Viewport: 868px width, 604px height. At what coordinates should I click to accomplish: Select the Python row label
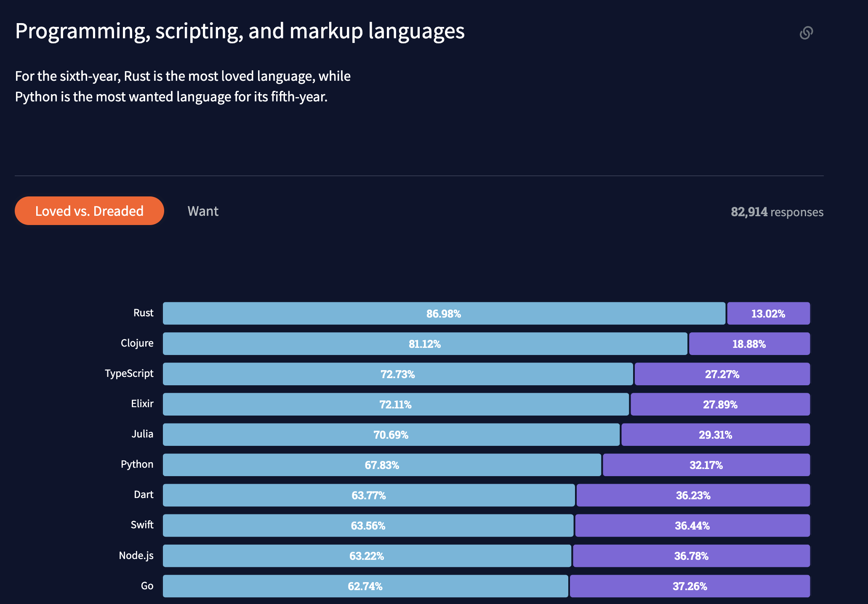pyautogui.click(x=137, y=465)
